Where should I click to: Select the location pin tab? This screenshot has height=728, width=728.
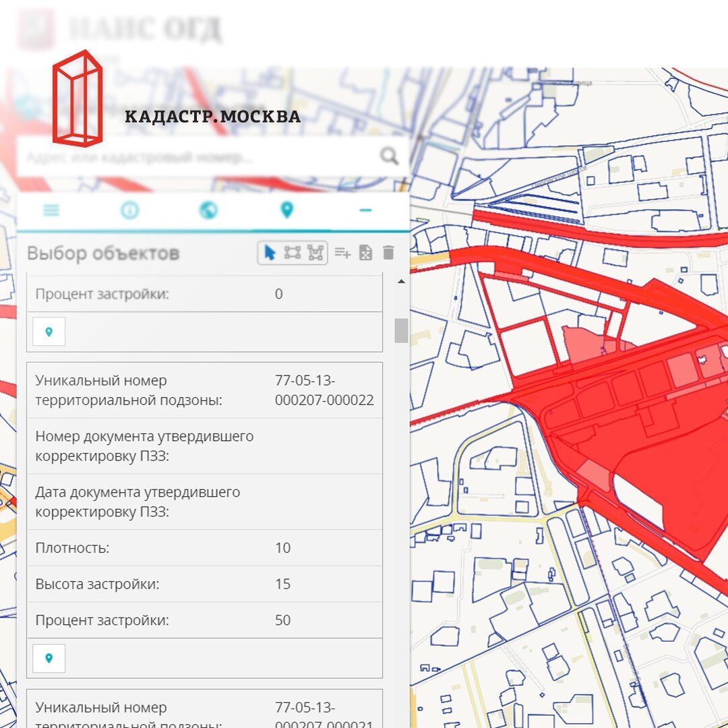pos(287,210)
